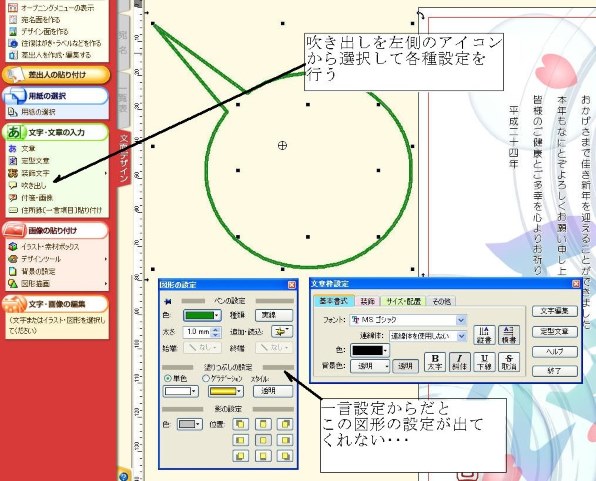
Task: Click the 差出人の貼り付け orange button
Action: coord(56,75)
